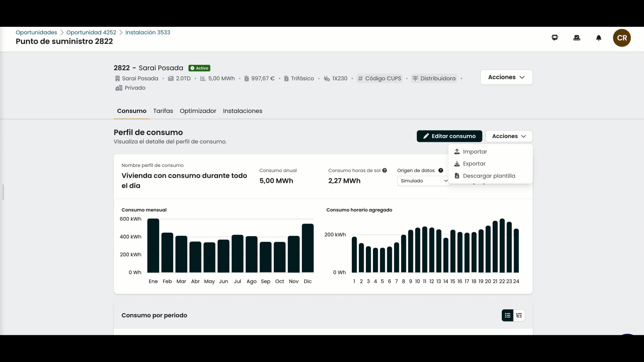Click the Jul bar in monthly chart
This screenshot has height=362, width=644.
pyautogui.click(x=237, y=254)
